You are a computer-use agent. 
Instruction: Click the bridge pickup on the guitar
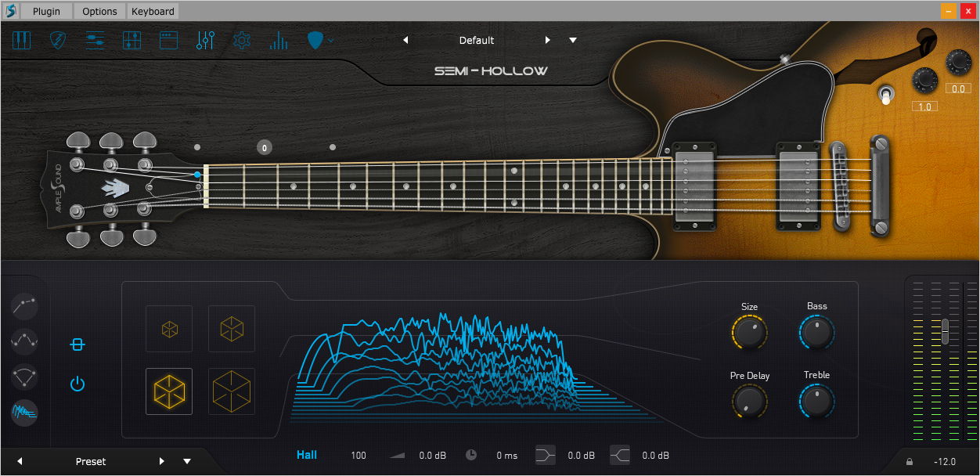tap(798, 186)
